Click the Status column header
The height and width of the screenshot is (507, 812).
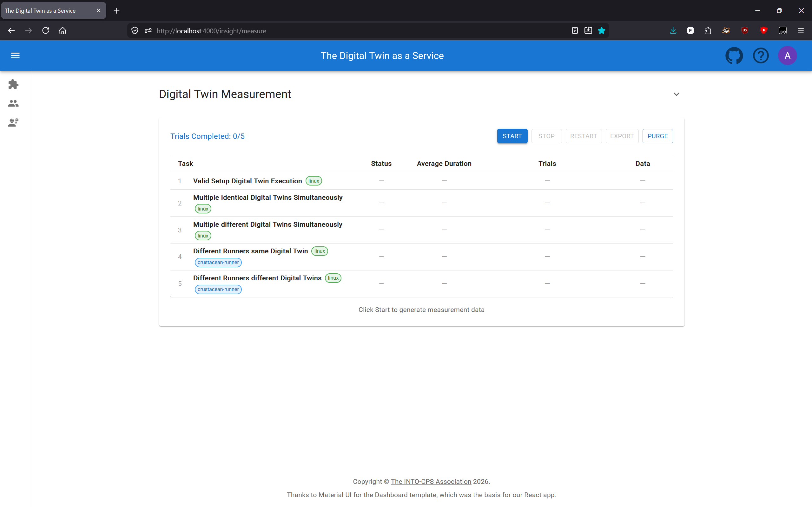(x=381, y=164)
